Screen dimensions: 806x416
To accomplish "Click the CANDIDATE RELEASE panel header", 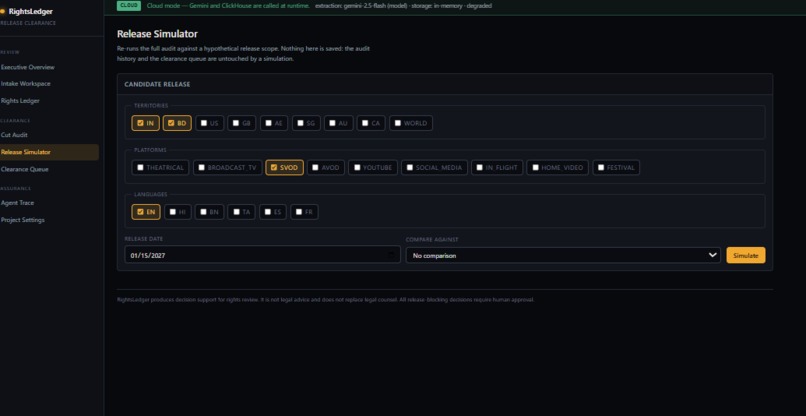I will [x=445, y=84].
